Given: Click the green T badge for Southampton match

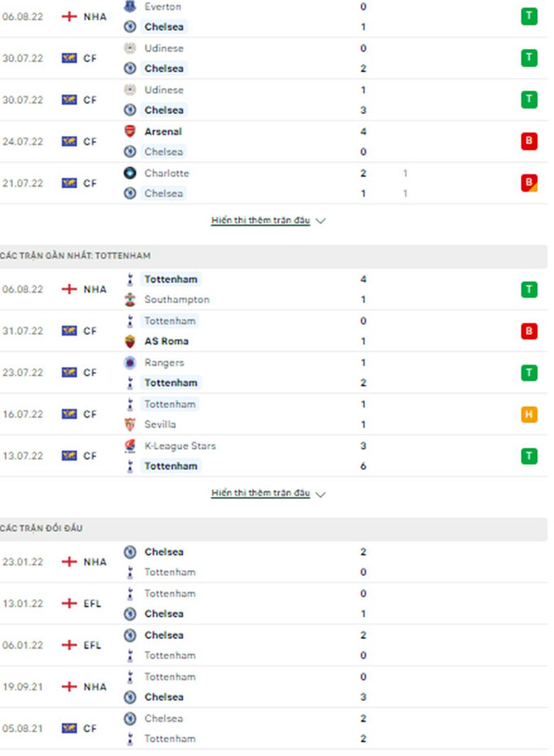Looking at the screenshot, I should coord(528,289).
